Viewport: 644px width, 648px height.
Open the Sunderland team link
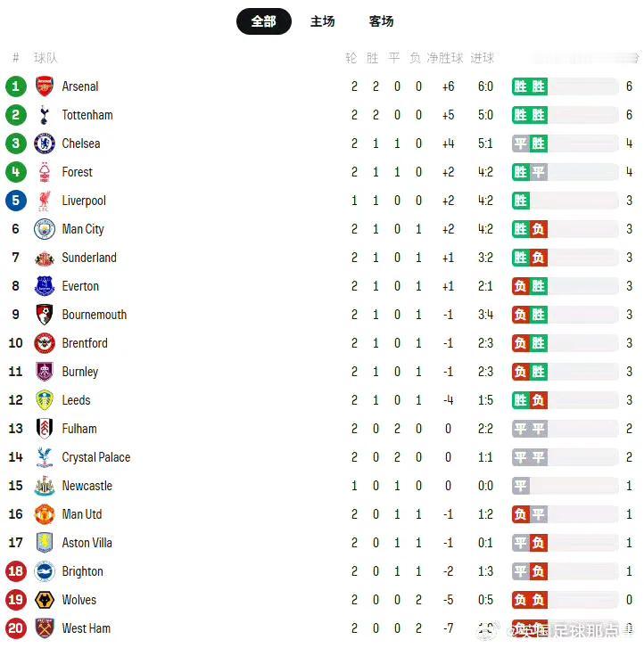coord(89,258)
